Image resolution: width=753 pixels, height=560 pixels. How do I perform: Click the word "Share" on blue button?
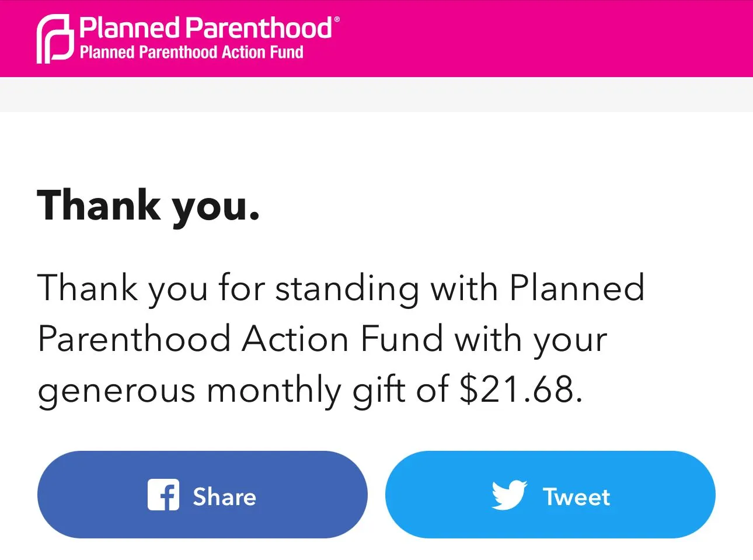225,497
